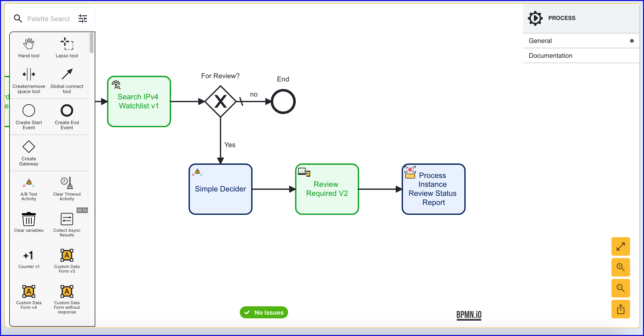644x336 pixels.
Task: Add A/B Test Activity from palette
Action: pos(29,189)
